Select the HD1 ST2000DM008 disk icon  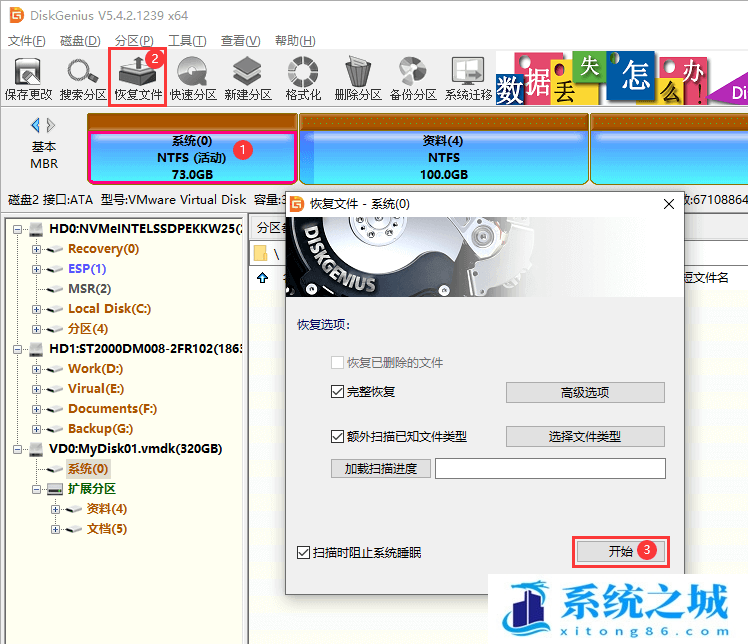[36, 349]
